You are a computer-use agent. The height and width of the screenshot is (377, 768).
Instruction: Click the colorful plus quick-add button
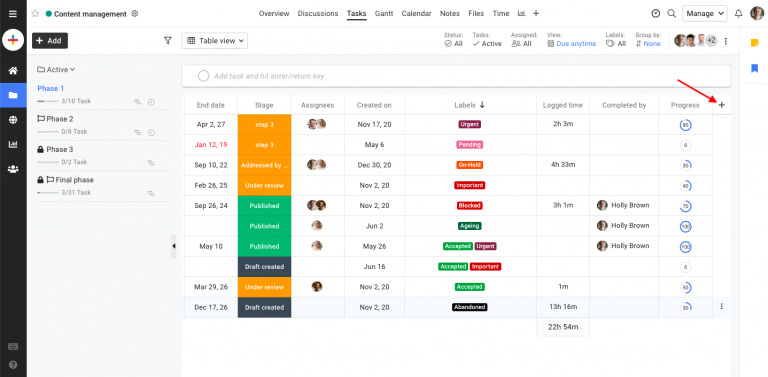13,40
